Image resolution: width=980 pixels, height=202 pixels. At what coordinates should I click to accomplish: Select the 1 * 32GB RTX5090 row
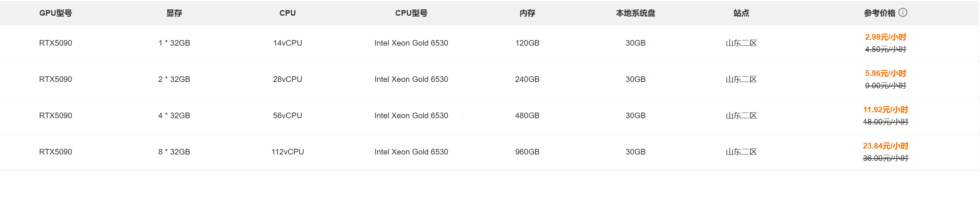coord(489,43)
